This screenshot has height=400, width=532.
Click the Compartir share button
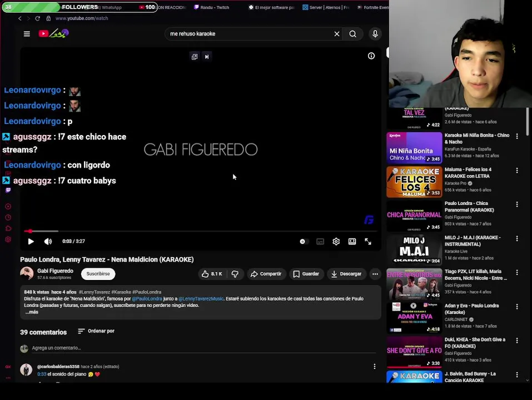pos(266,274)
